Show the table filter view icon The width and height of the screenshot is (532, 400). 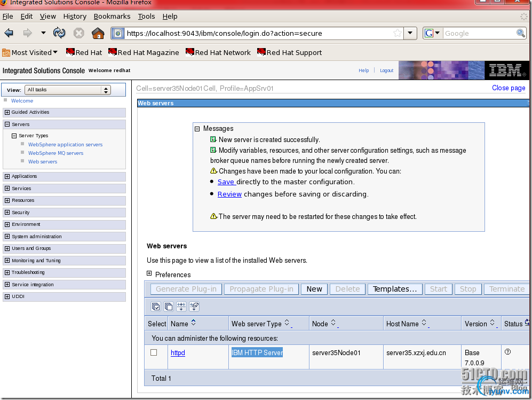click(181, 307)
